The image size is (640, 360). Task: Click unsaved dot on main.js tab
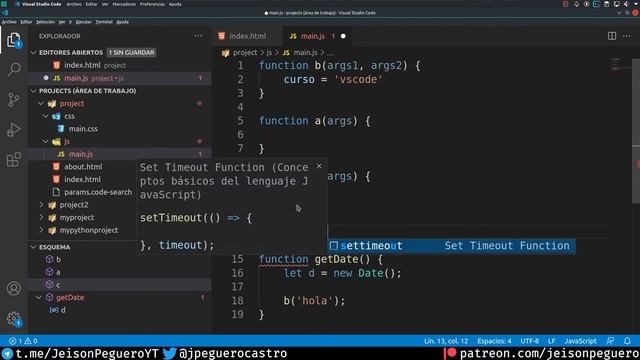343,36
